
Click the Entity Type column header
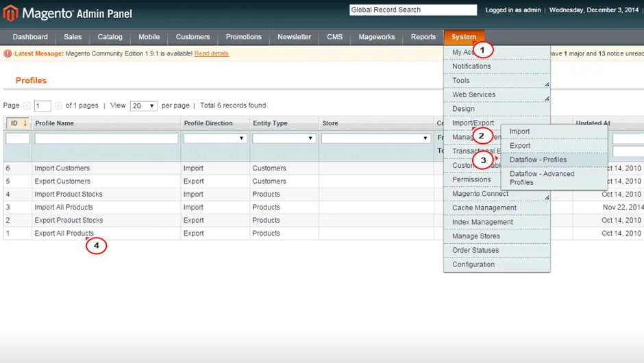tap(270, 123)
